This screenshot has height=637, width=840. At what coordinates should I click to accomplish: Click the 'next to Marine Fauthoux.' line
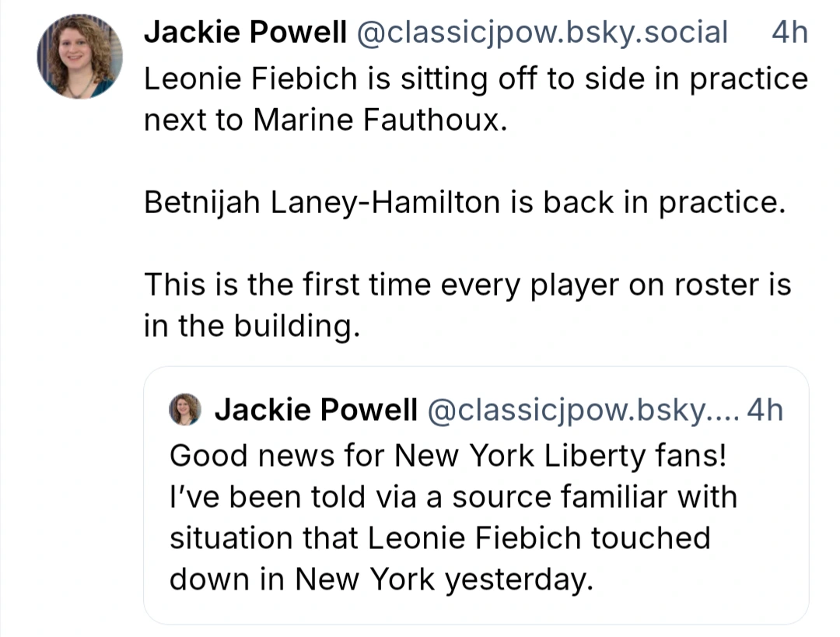[x=325, y=119]
